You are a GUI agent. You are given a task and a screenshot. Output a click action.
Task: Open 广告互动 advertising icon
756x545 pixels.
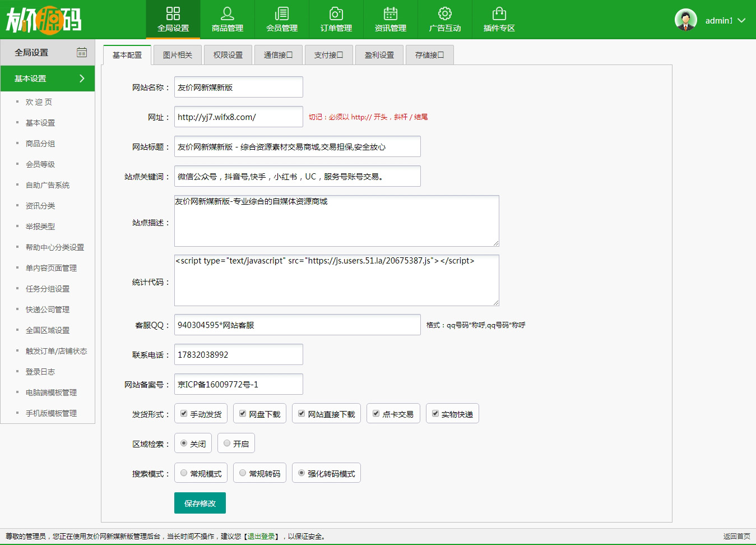point(445,13)
